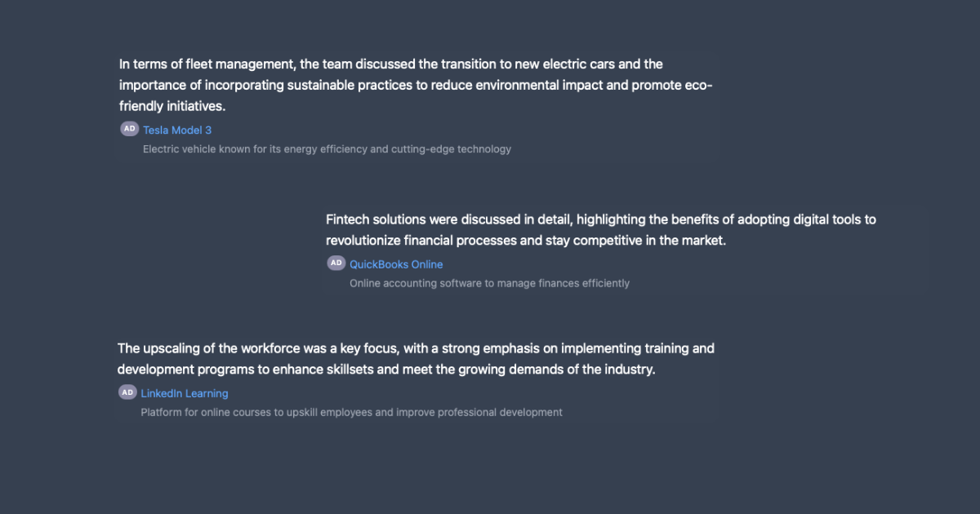980x514 pixels.
Task: Click the online courses platform ad description
Action: click(351, 412)
